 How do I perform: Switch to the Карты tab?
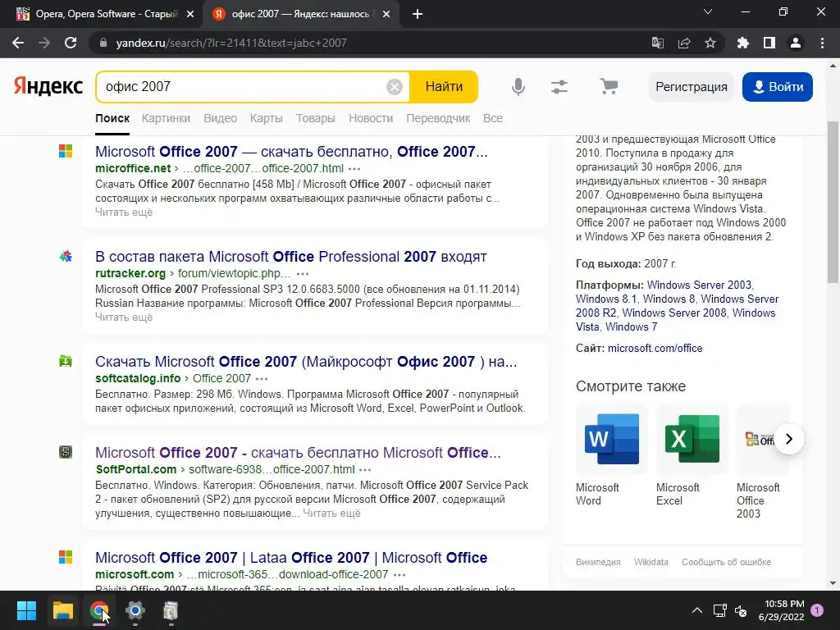click(x=267, y=118)
